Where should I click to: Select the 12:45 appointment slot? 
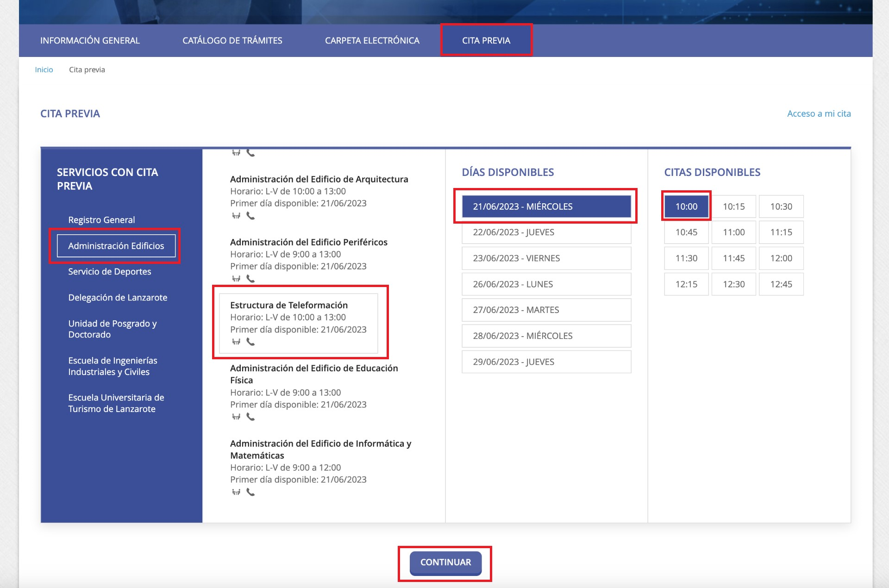[781, 284]
